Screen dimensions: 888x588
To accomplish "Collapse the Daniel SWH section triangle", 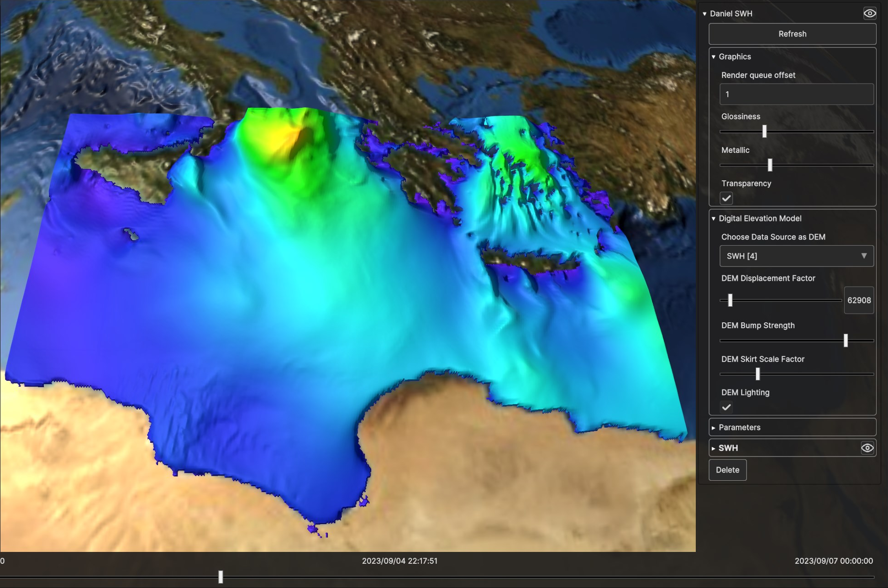I will coord(704,14).
